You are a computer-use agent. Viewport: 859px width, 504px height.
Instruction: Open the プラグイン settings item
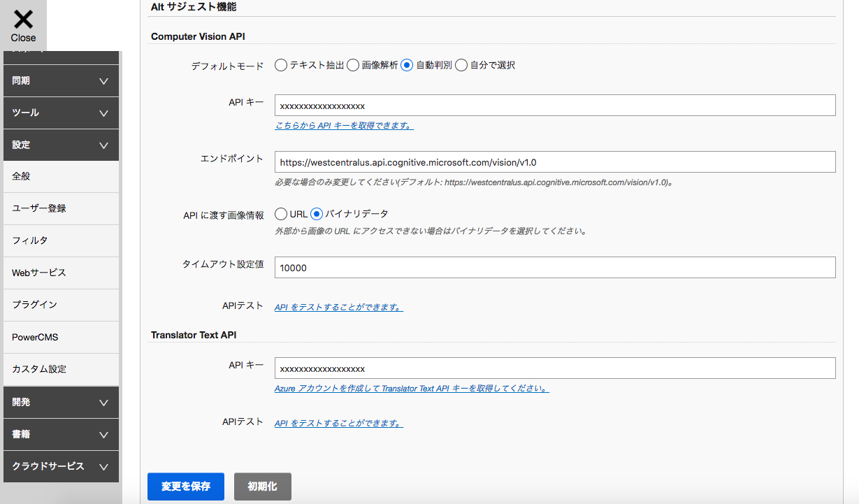coord(61,305)
